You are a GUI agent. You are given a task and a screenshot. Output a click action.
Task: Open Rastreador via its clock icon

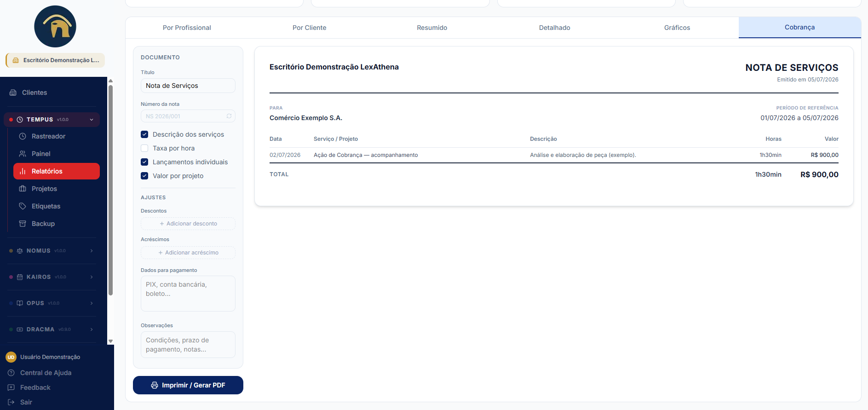tap(23, 136)
